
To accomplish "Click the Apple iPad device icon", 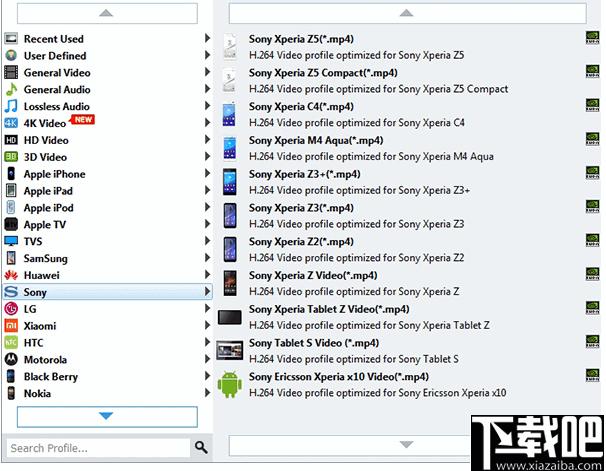I will tap(11, 190).
